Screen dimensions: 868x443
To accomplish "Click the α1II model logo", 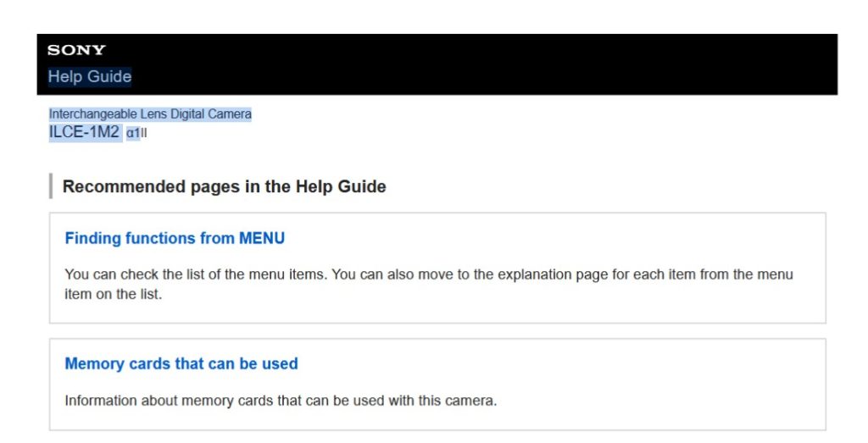I will tap(136, 133).
